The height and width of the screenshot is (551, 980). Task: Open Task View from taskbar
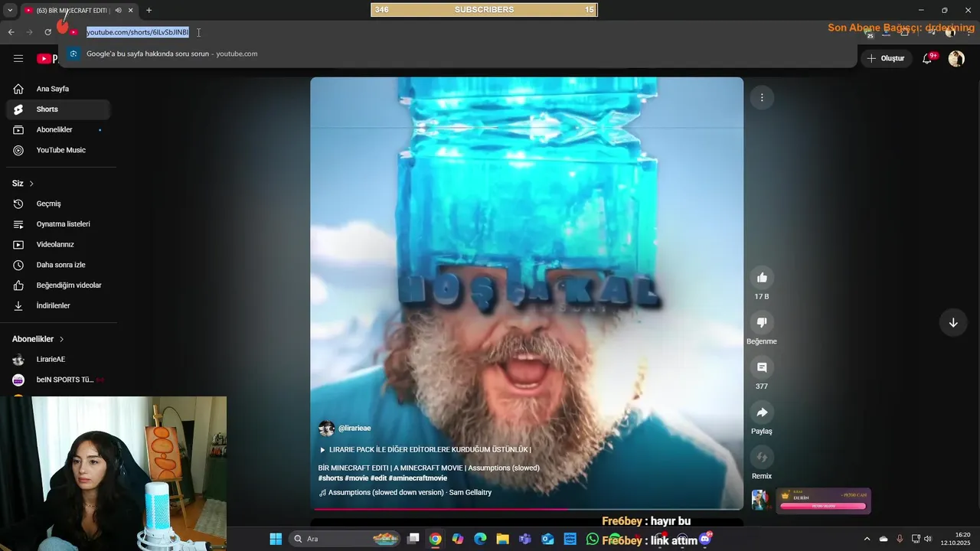tap(413, 539)
